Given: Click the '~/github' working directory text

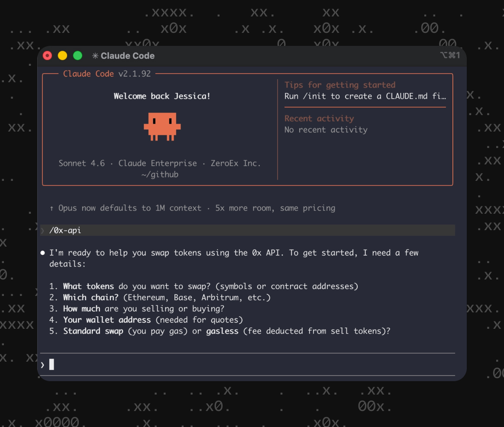Looking at the screenshot, I should point(160,174).
